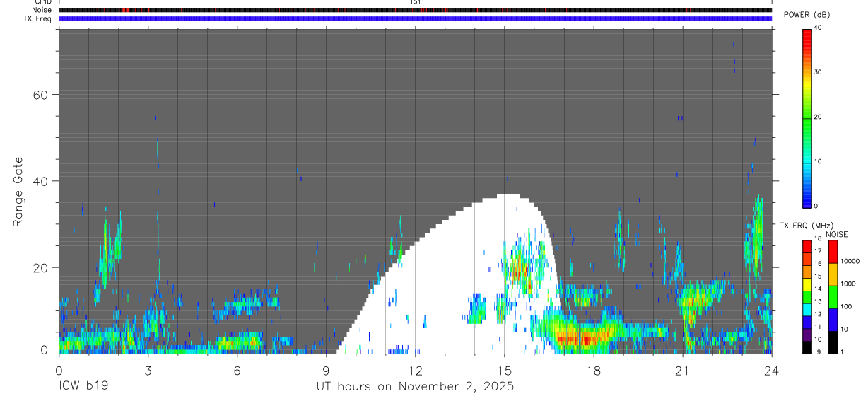This screenshot has width=868, height=401.
Task: Click the POWER (dB) legend title
Action: point(807,15)
